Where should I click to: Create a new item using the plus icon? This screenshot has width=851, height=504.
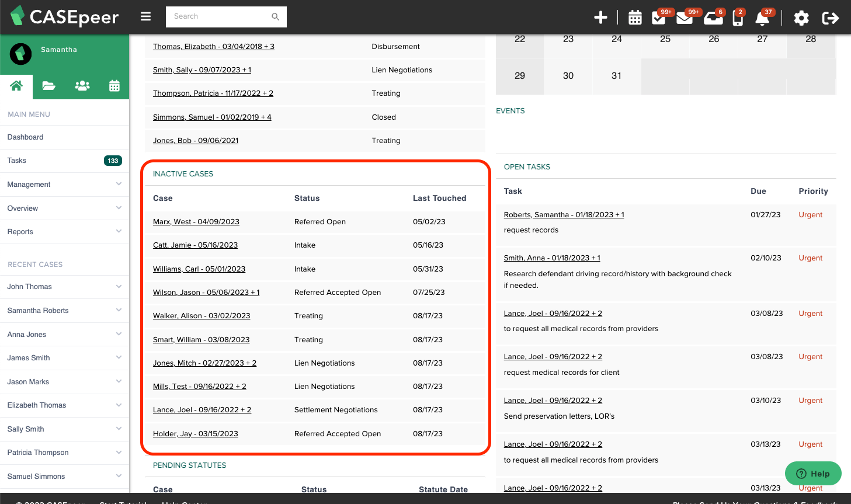pos(600,18)
